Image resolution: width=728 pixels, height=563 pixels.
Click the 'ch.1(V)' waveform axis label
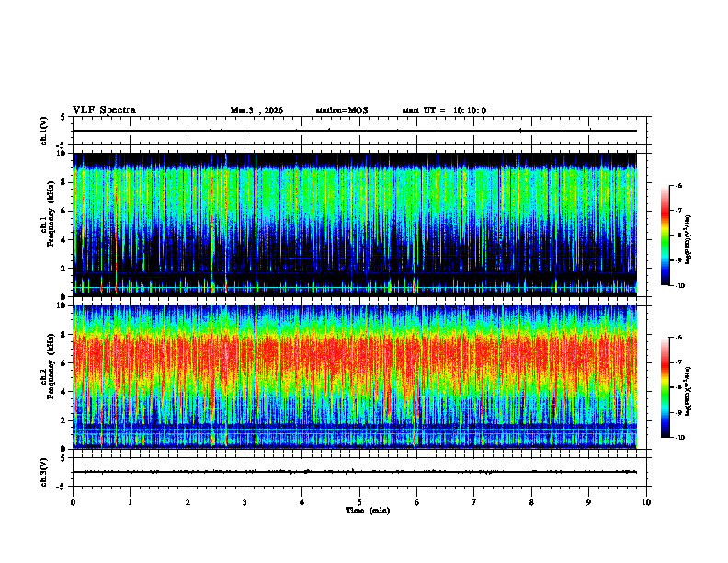tap(44, 131)
